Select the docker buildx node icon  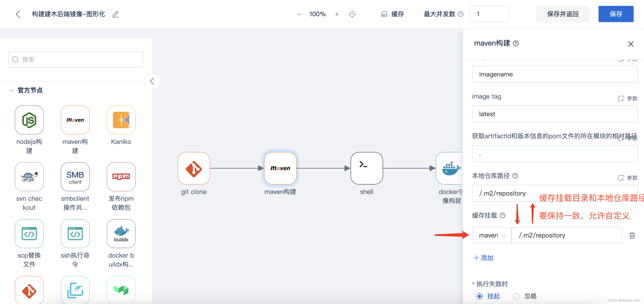(121, 234)
